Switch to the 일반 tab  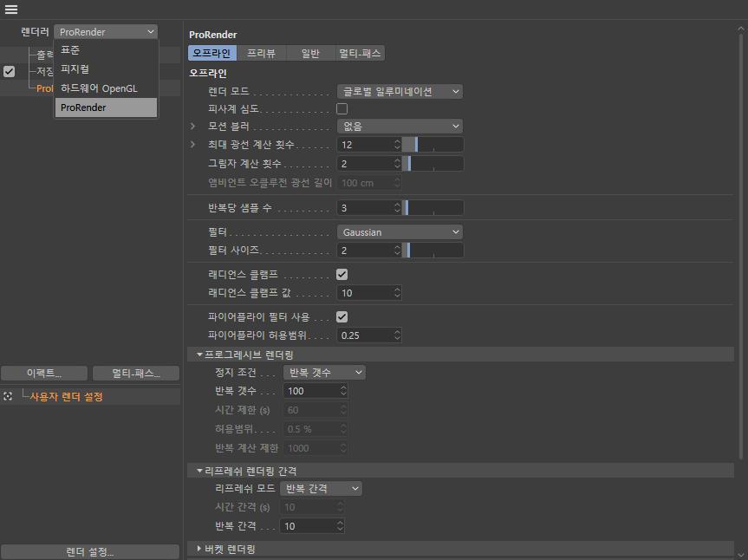pos(310,53)
